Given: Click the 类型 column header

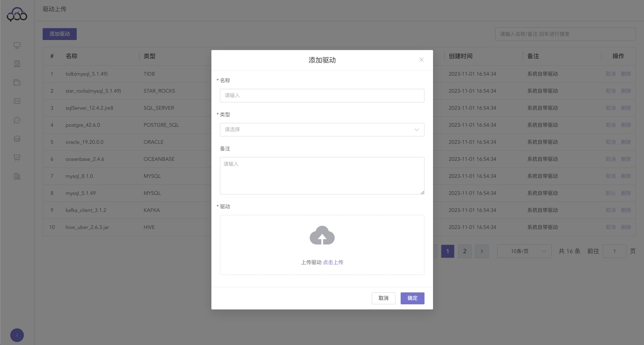Looking at the screenshot, I should (x=150, y=56).
